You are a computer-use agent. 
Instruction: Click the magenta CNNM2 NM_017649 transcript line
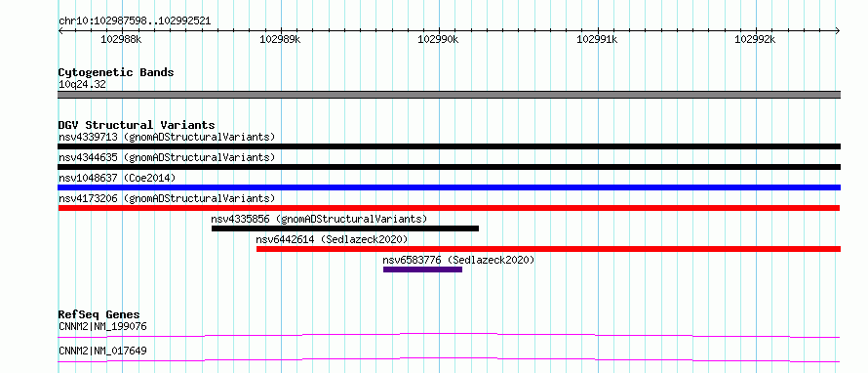click(x=449, y=359)
